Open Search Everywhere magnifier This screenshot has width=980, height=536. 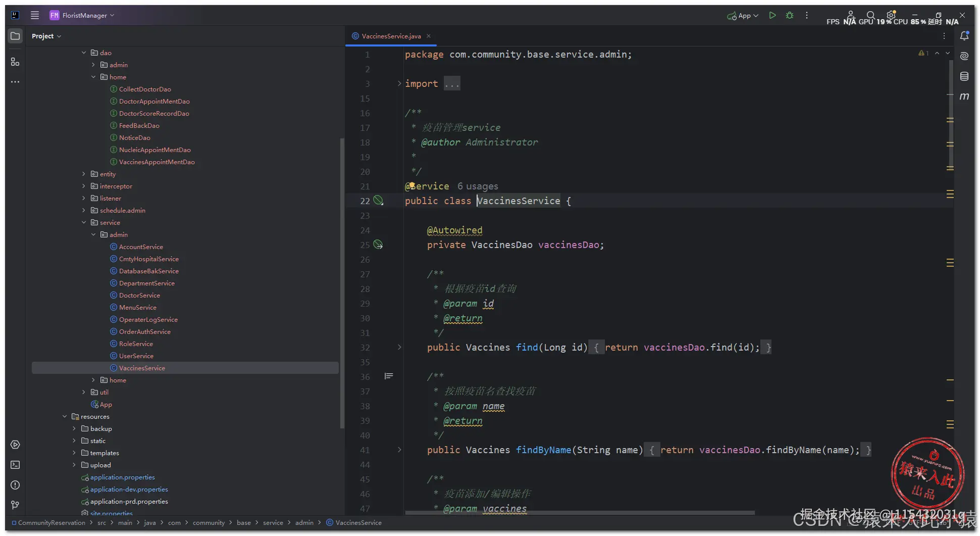[870, 16]
